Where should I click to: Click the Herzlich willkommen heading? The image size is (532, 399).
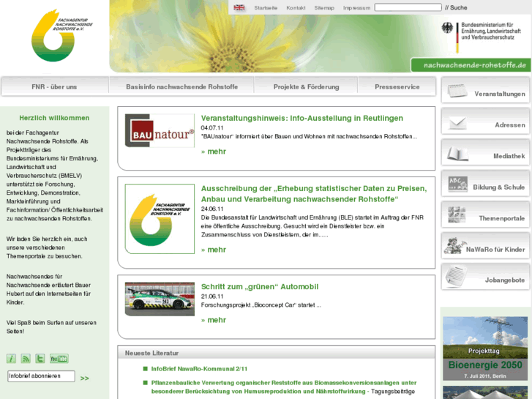(x=54, y=118)
